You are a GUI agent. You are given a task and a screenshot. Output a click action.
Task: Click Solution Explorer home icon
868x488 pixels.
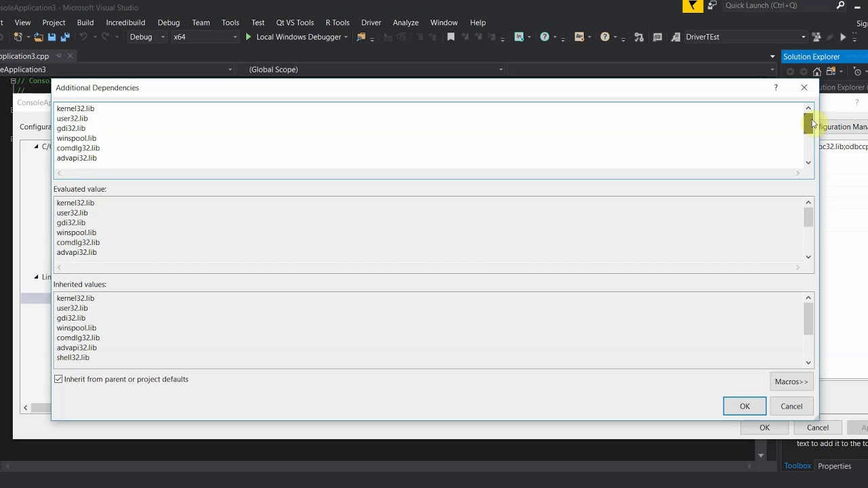[x=817, y=72]
